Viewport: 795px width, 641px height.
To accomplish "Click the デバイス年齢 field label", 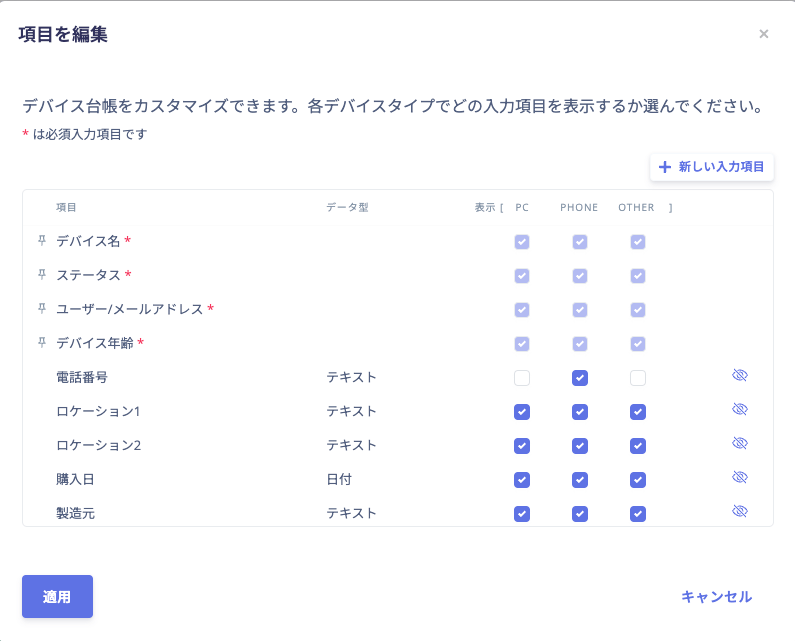I will click(94, 343).
